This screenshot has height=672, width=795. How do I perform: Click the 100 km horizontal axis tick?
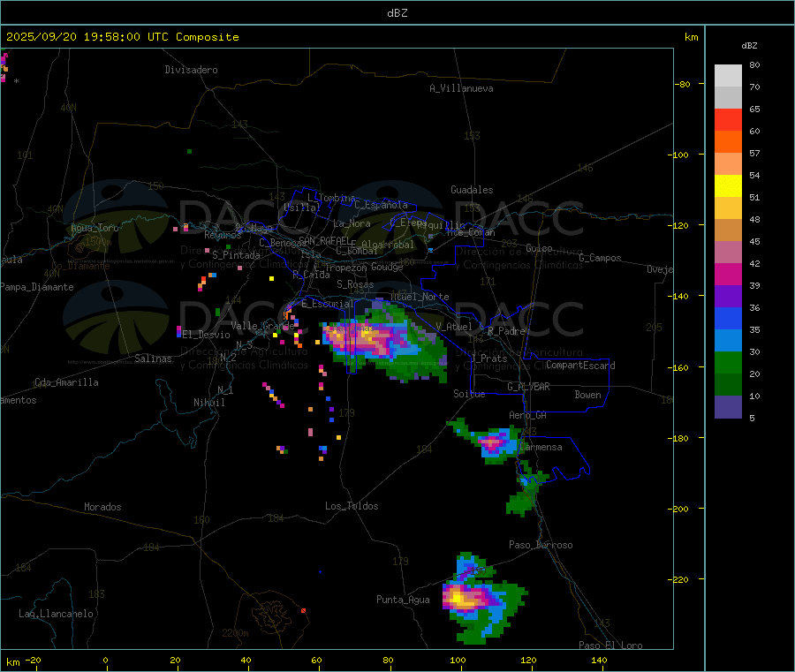458,661
